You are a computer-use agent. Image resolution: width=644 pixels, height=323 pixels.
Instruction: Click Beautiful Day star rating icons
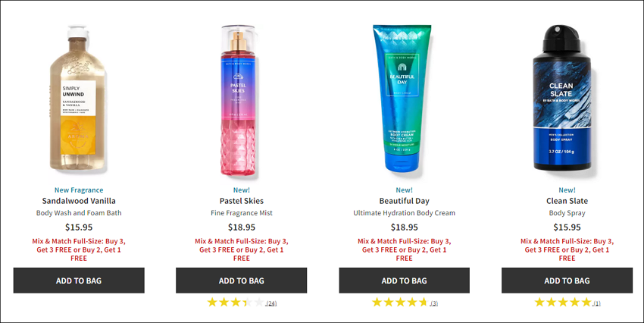(x=400, y=303)
